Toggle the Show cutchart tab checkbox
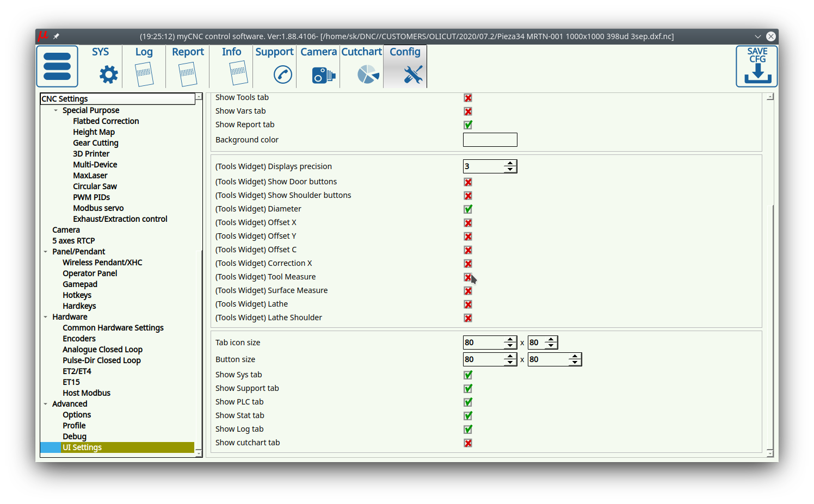814x504 pixels. pos(468,443)
